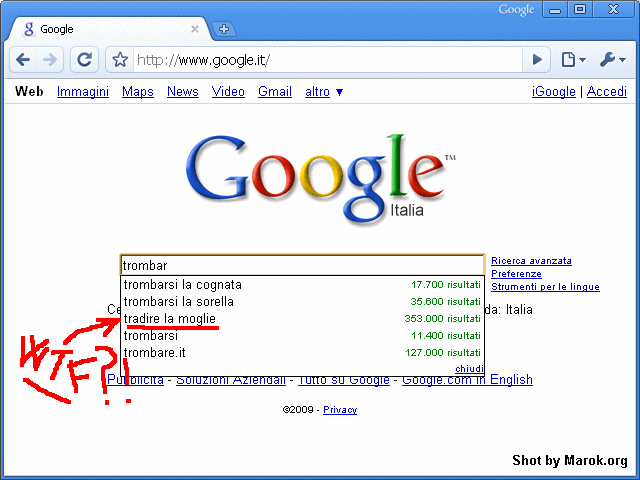The height and width of the screenshot is (480, 640).
Task: Select the plain trombarsi suggestion
Action: click(x=302, y=336)
